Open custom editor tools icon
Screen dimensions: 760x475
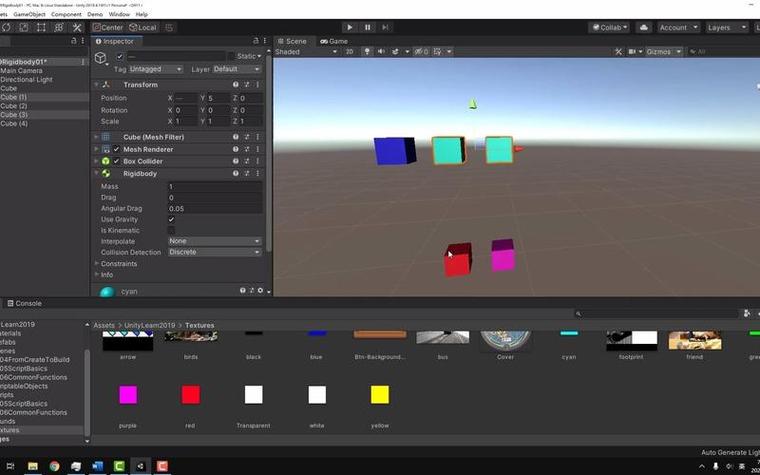(77, 28)
